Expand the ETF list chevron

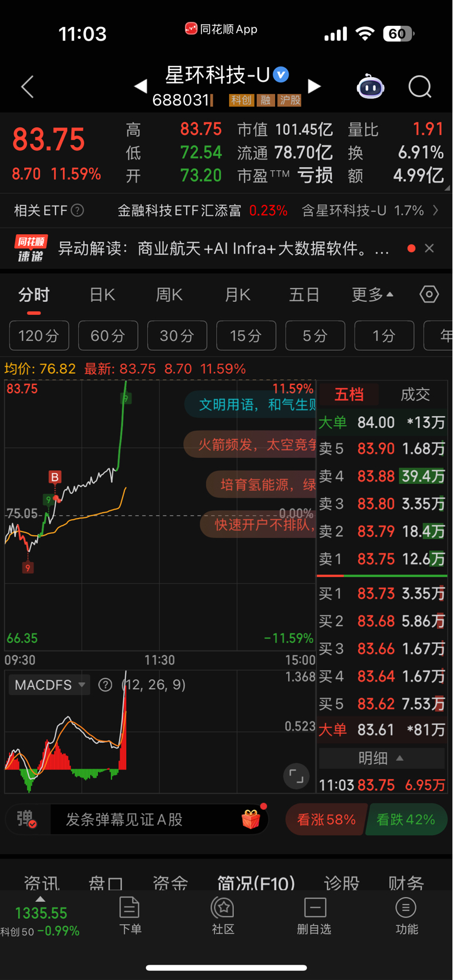point(435,210)
